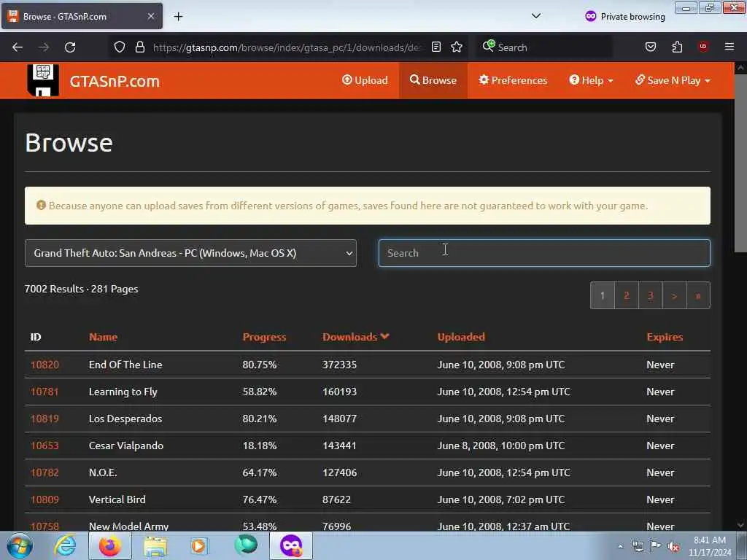Go to next page with > button
747x560 pixels.
click(x=674, y=295)
